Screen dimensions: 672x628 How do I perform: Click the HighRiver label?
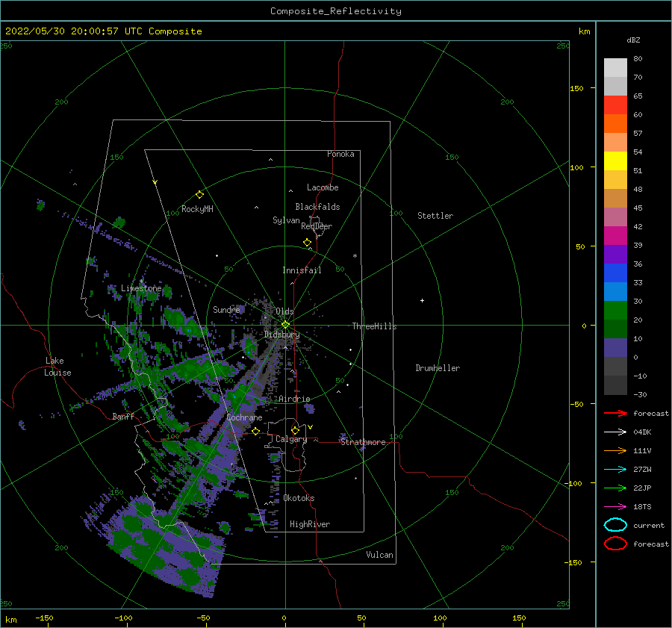coord(310,524)
